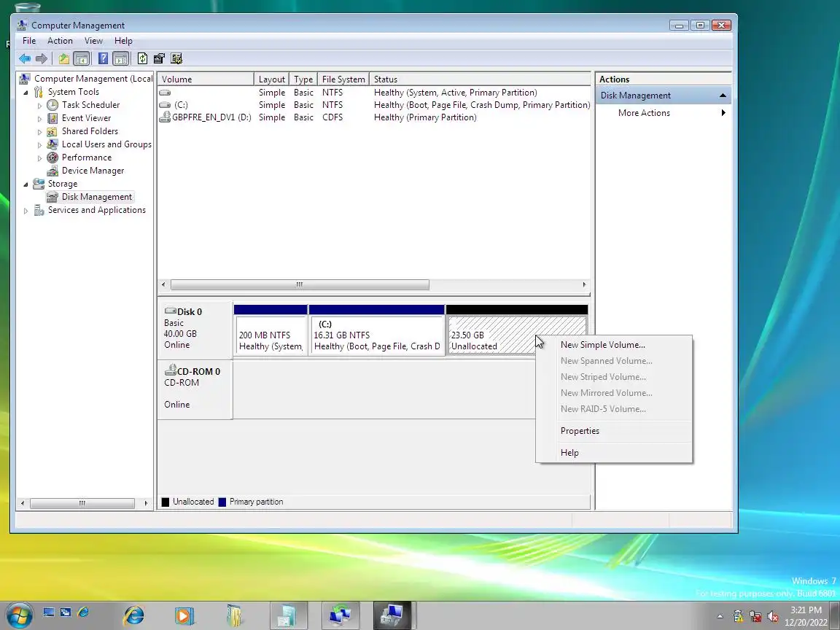Click the Volume column header
The width and height of the screenshot is (840, 630).
[x=206, y=79]
